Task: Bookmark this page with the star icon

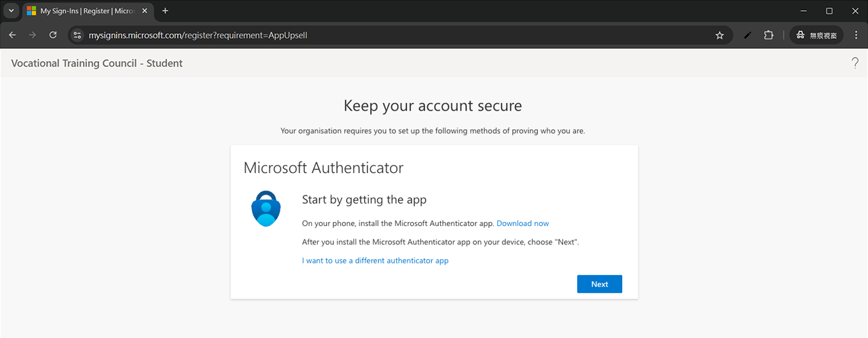Action: pos(719,35)
